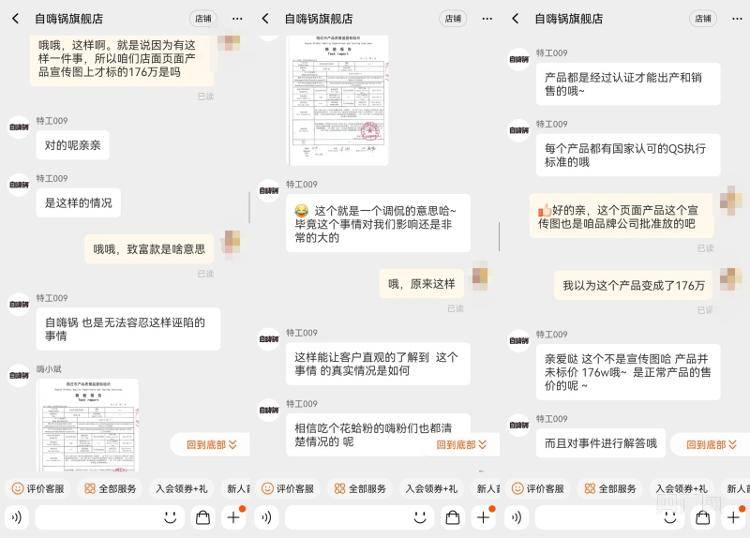Go back in the right chat panel
Image resolution: width=750 pixels, height=538 pixels.
515,19
